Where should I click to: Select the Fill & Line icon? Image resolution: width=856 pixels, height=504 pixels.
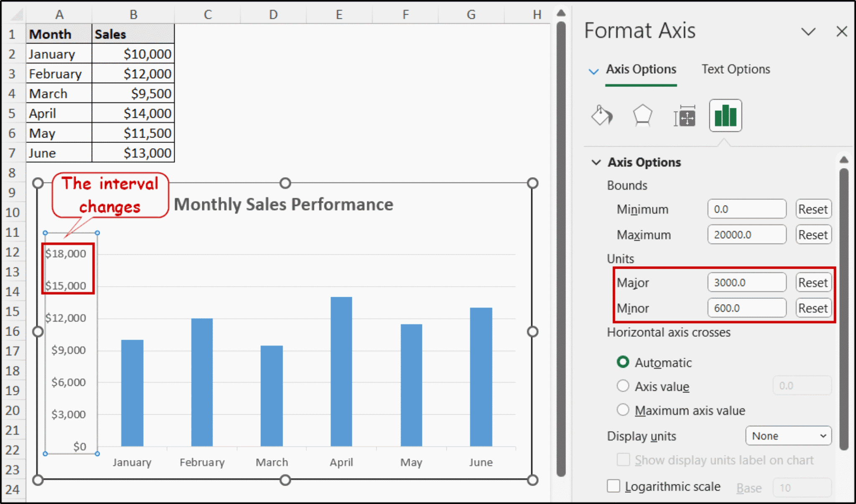coord(602,116)
